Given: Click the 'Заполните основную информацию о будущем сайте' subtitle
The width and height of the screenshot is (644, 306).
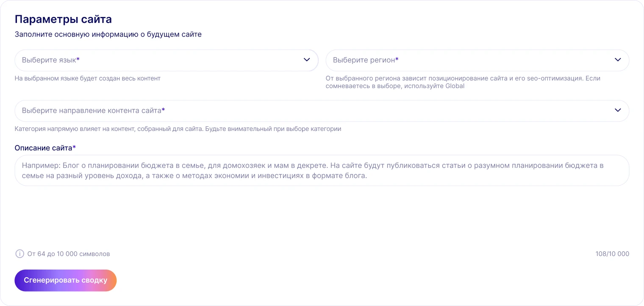Looking at the screenshot, I should (108, 34).
